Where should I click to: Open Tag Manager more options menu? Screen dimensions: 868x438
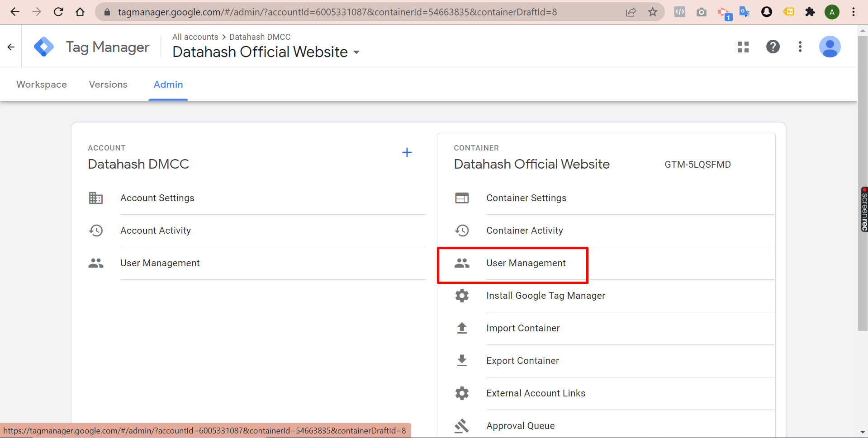pos(800,47)
